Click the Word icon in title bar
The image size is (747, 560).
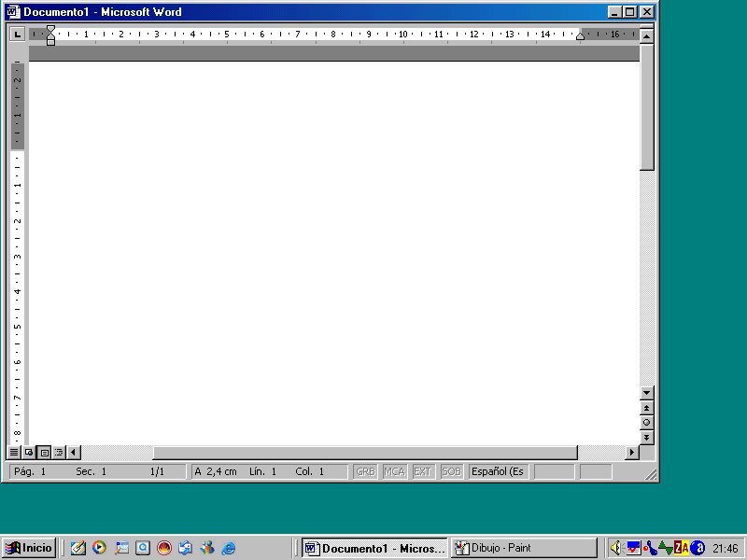tap(14, 12)
